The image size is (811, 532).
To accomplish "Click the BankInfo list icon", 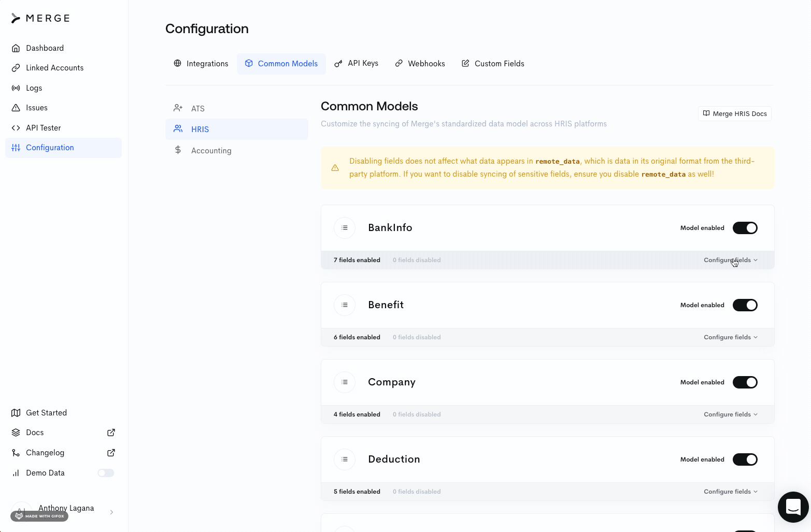I will tap(345, 228).
